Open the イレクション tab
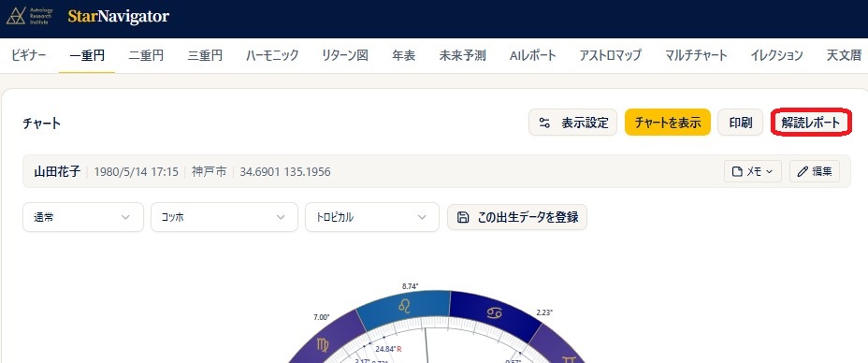This screenshot has width=868, height=363. [776, 55]
